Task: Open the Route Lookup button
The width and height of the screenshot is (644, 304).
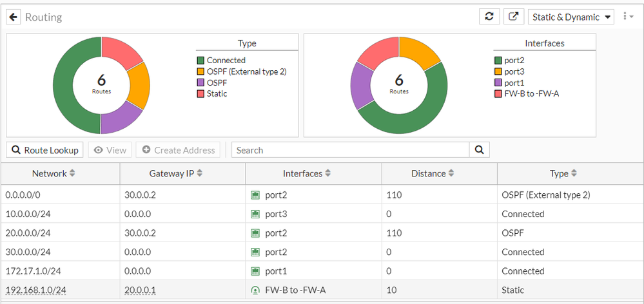Action: click(44, 149)
